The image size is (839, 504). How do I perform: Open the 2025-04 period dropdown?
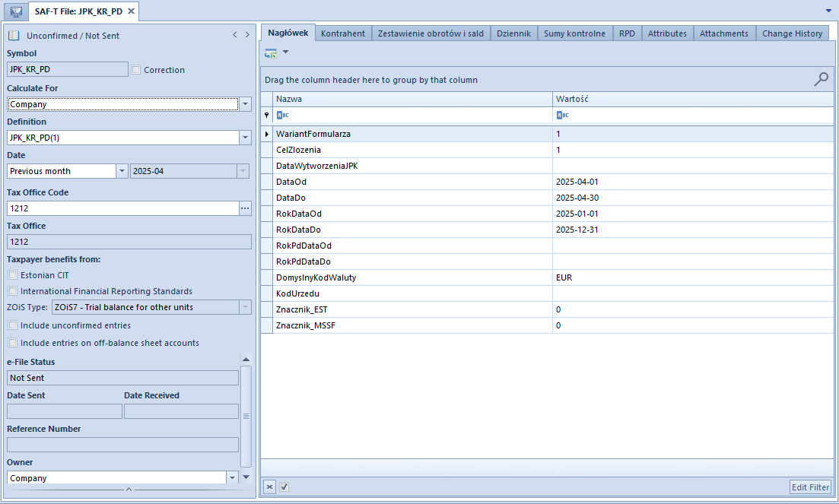[x=243, y=171]
